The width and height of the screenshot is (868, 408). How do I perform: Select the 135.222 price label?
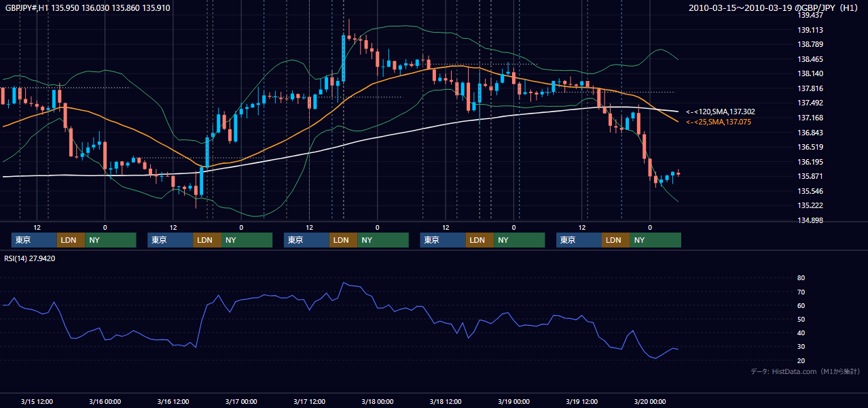[x=810, y=205]
